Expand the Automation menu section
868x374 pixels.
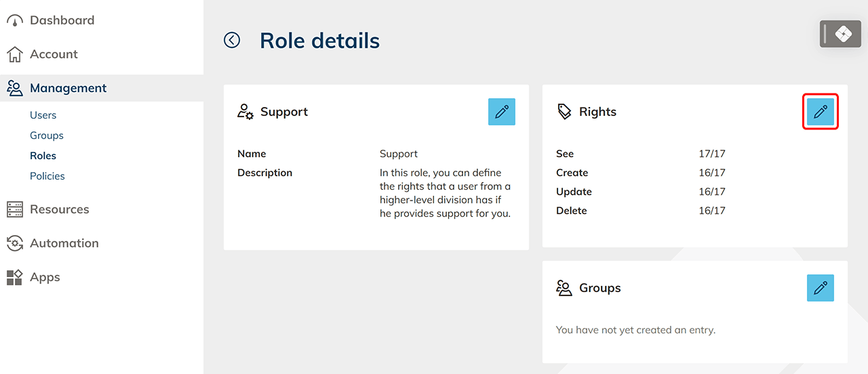tap(64, 243)
